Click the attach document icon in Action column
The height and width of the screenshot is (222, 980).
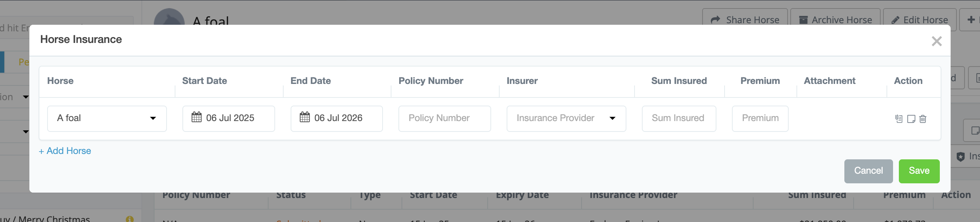coord(898,119)
